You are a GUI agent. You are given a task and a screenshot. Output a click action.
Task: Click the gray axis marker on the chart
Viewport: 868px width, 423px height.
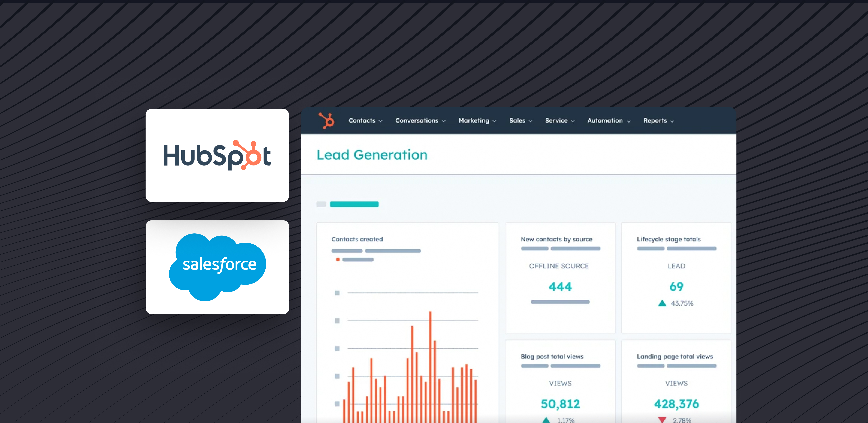click(x=337, y=293)
